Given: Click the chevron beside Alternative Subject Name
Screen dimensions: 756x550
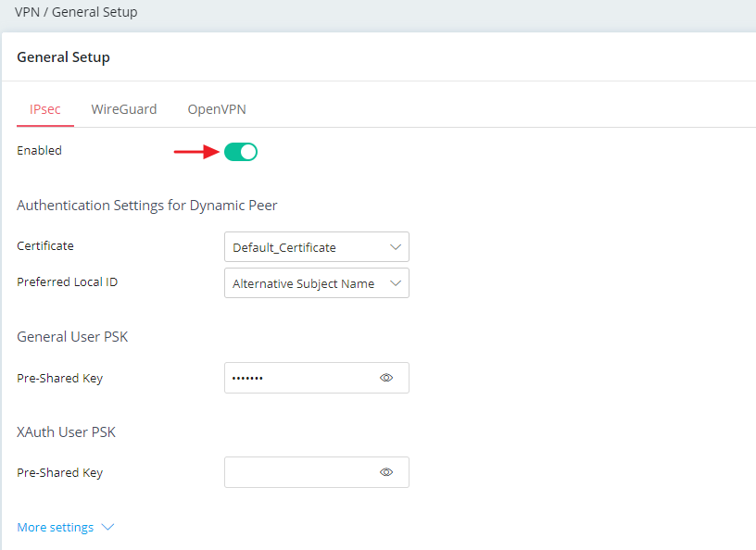Looking at the screenshot, I should pos(396,283).
